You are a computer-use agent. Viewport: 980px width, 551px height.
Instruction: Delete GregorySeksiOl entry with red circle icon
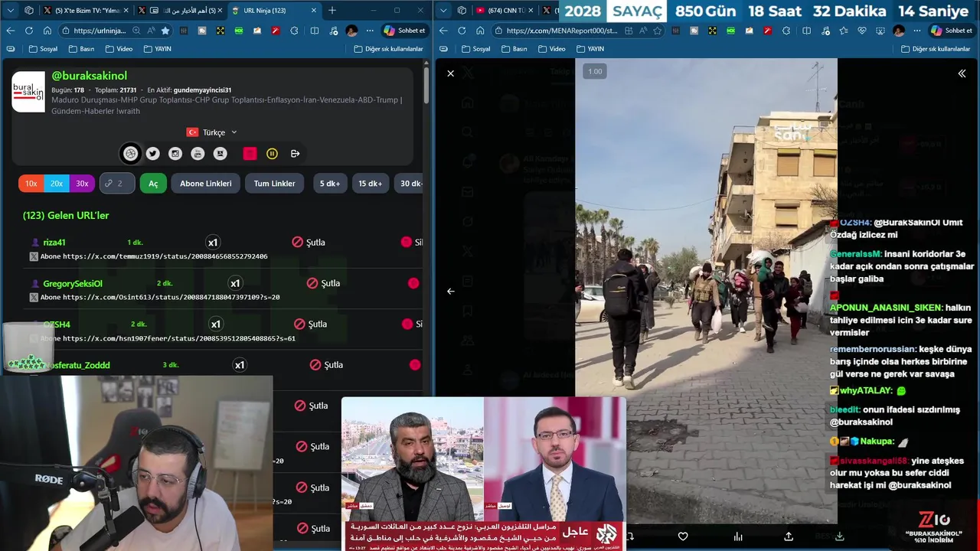coord(413,283)
